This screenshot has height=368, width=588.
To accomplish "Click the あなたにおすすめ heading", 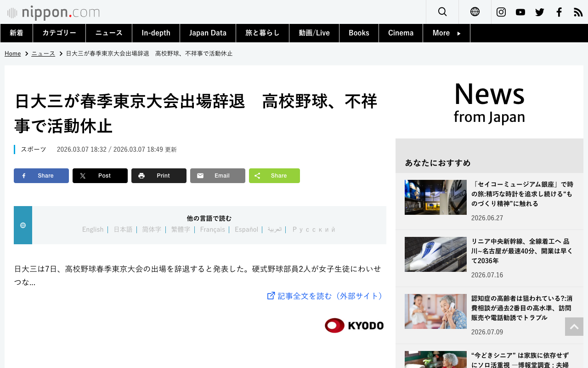I will [x=438, y=163].
